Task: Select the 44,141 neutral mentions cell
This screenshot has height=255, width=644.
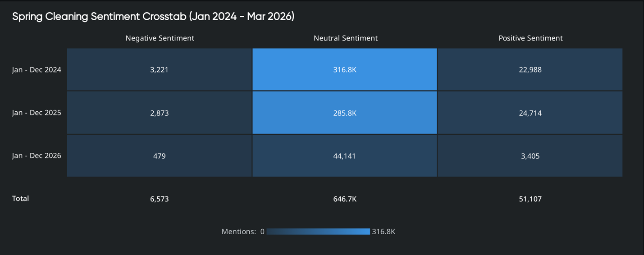Action: coord(345,156)
